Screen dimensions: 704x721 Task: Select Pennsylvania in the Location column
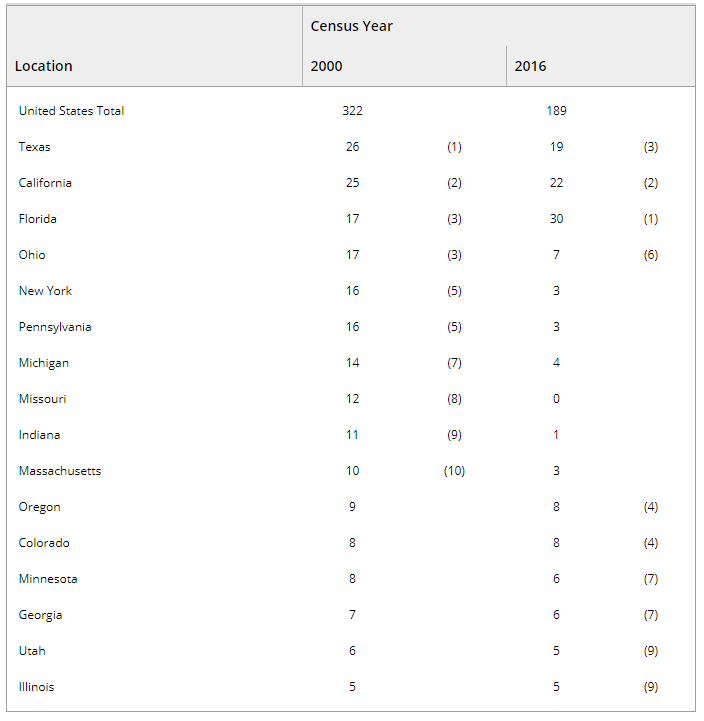(x=55, y=327)
